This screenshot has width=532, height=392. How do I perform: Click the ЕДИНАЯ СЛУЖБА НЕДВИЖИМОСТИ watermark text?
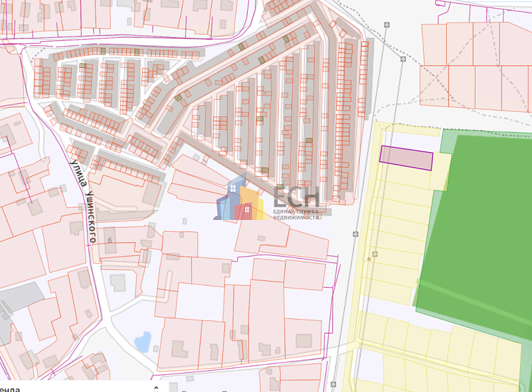296,214
